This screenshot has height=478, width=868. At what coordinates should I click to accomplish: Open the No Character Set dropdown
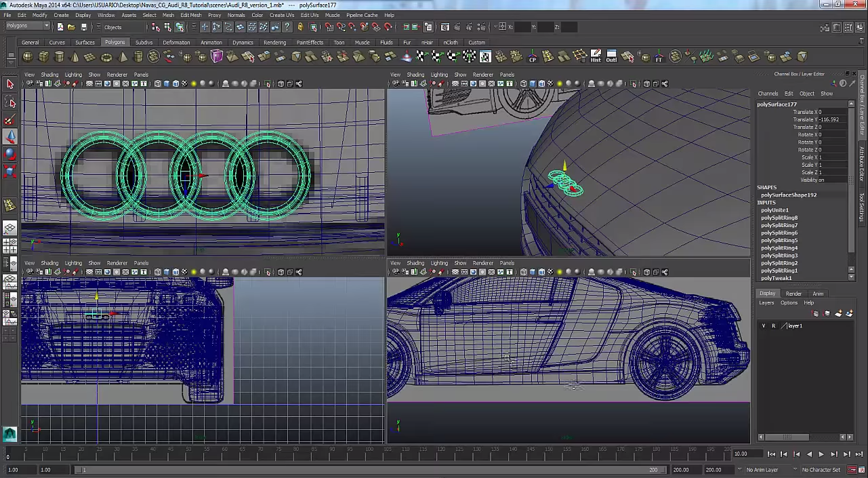point(821,470)
